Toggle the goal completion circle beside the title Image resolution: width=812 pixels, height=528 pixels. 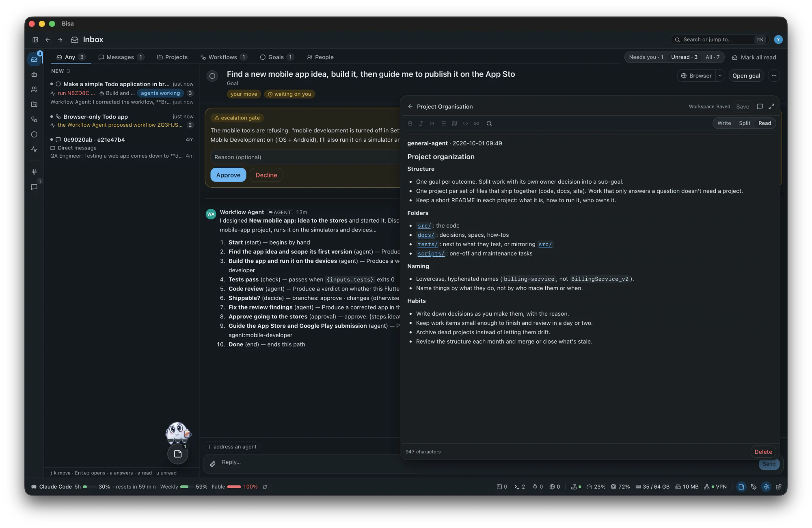tap(212, 76)
